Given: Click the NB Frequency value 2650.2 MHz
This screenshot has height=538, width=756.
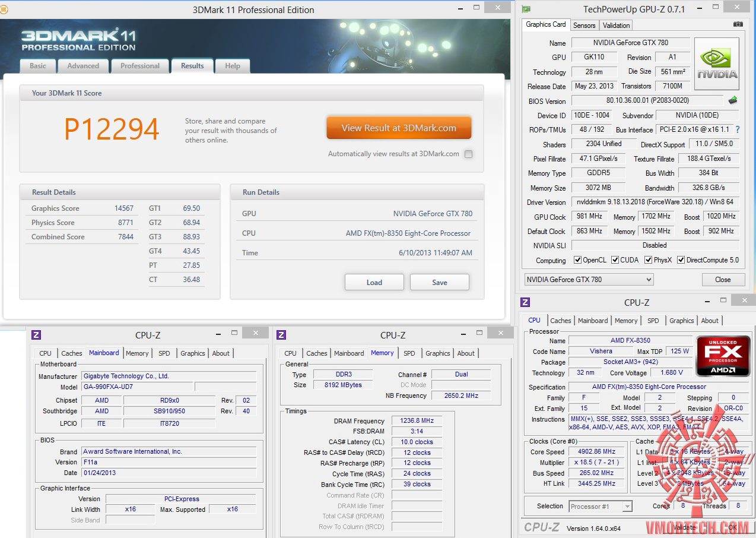Looking at the screenshot, I should [x=461, y=395].
